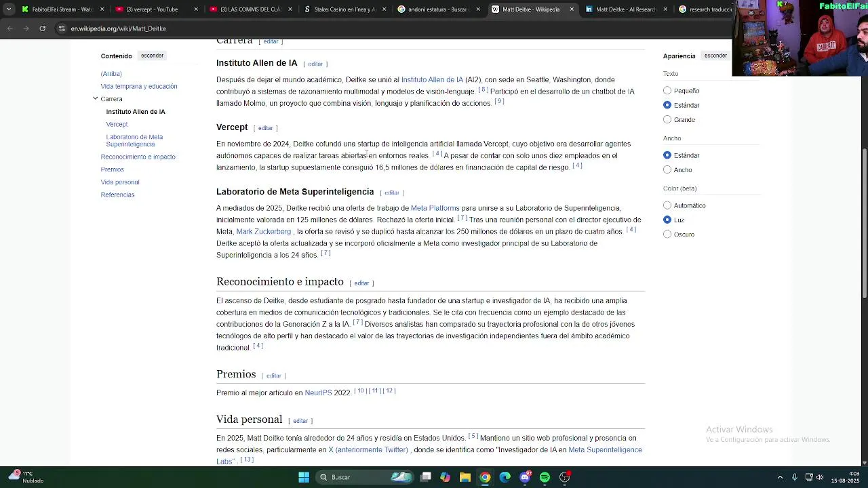The width and height of the screenshot is (868, 488).
Task: Reload the Wikipedia page
Action: (x=42, y=28)
